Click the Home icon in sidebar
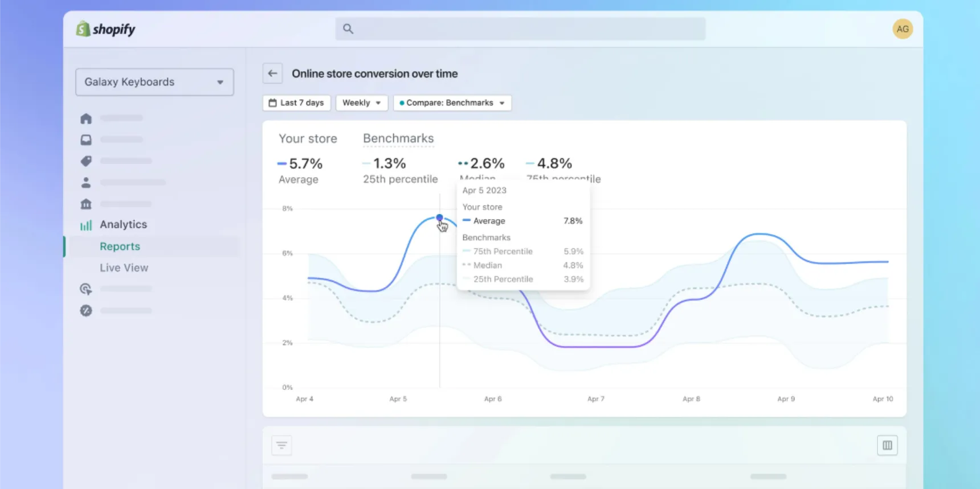980x489 pixels. (86, 118)
